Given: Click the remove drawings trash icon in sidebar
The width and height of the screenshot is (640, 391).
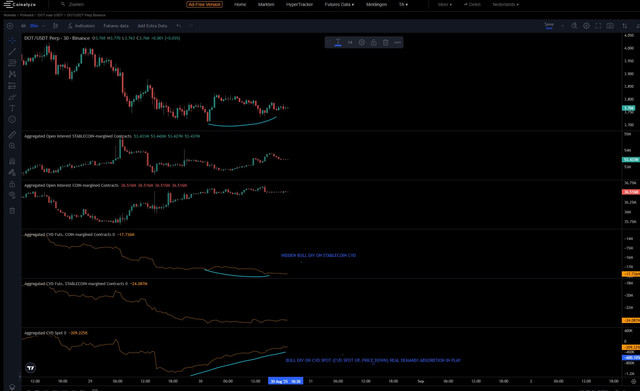Looking at the screenshot, I should (12, 211).
